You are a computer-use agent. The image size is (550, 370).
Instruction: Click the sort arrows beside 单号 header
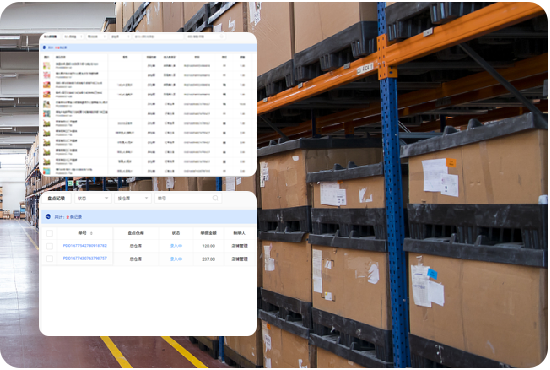click(x=91, y=233)
